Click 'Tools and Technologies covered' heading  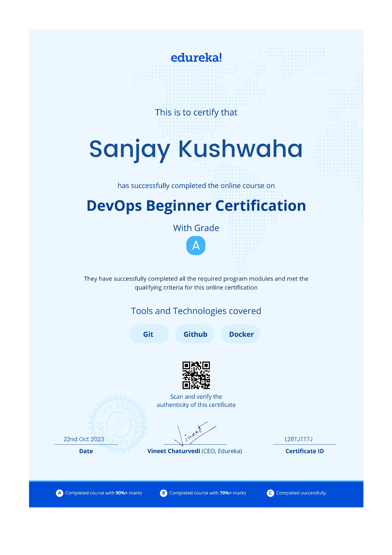pos(196,311)
